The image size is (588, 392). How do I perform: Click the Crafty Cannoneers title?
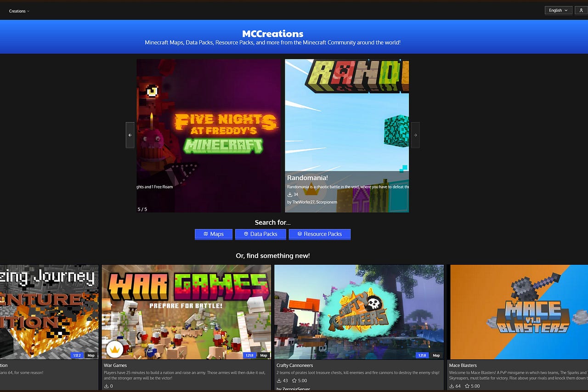point(295,366)
